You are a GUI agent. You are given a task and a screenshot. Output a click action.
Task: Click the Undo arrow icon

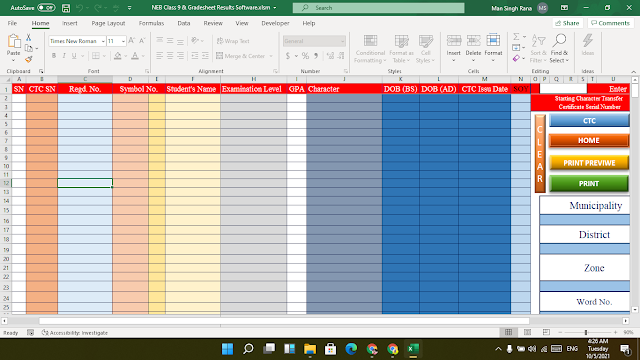point(80,8)
